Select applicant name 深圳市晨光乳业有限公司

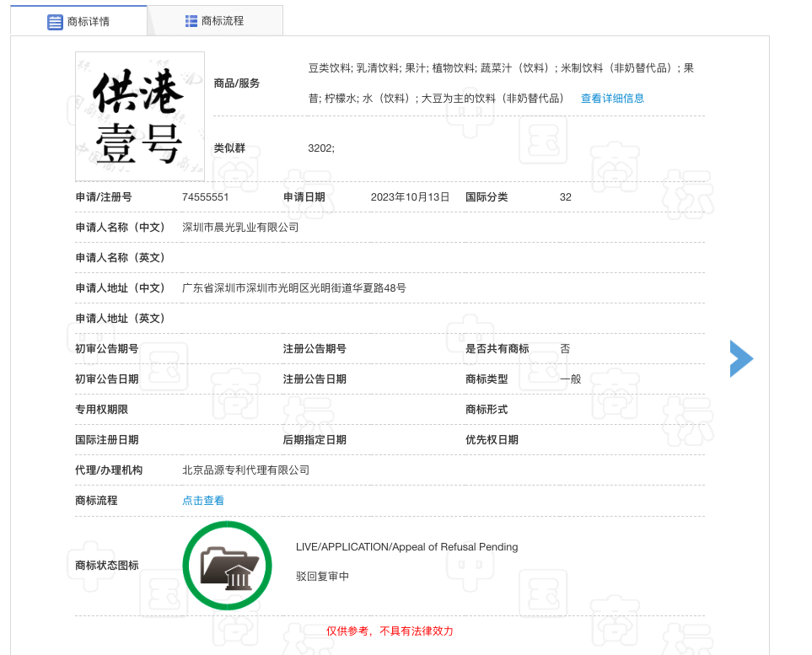click(240, 228)
